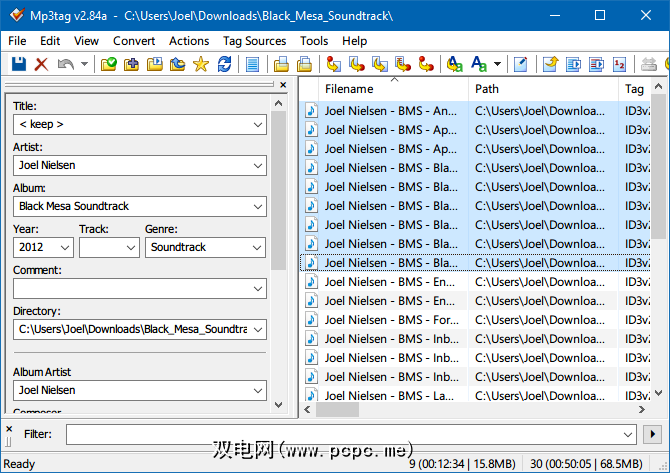Viewport: 670px width, 473px height.
Task: Click the Add directory folder icon with plus
Action: (132, 65)
